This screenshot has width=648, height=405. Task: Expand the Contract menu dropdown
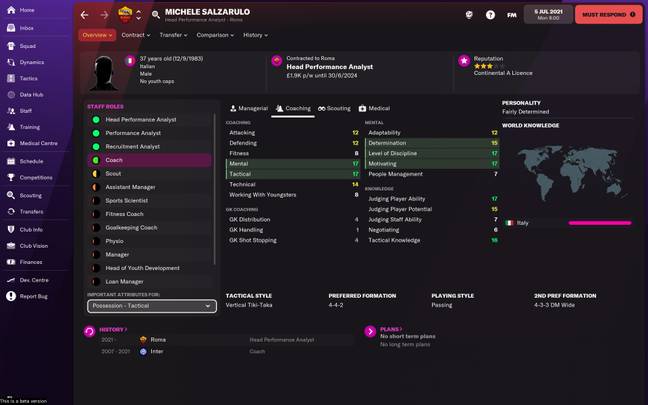pyautogui.click(x=136, y=35)
